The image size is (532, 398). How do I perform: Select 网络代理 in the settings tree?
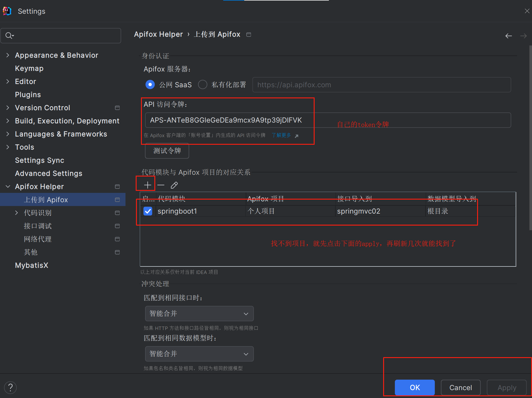point(38,239)
